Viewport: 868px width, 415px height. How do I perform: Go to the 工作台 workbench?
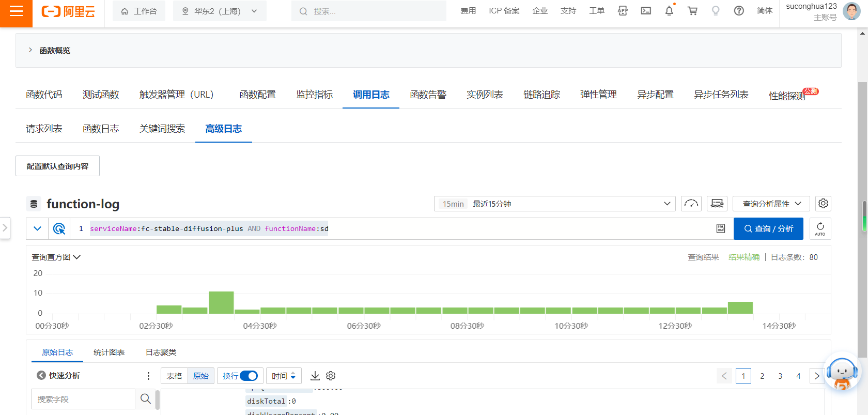click(139, 11)
